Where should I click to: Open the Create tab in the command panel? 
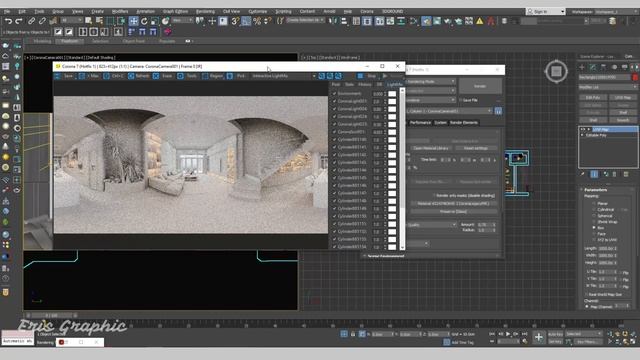point(582,67)
